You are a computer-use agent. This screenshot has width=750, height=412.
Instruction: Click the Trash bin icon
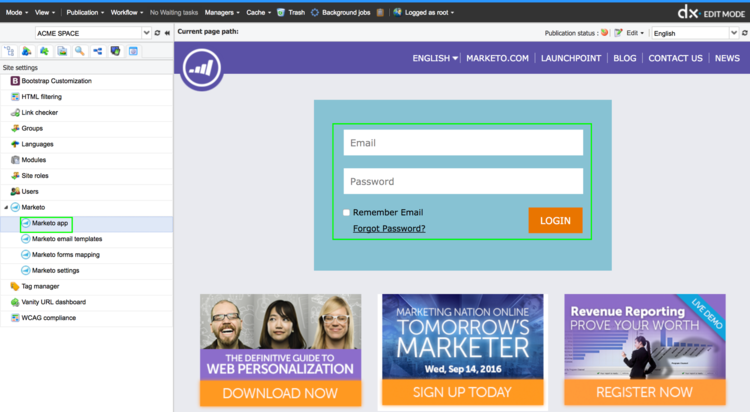tap(281, 12)
